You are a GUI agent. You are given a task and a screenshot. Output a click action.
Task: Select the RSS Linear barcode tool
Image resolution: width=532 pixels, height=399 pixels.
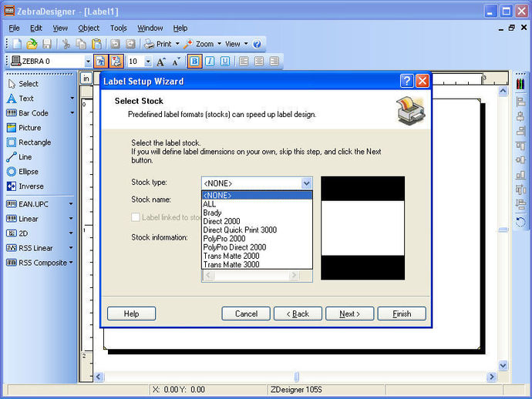(x=30, y=248)
